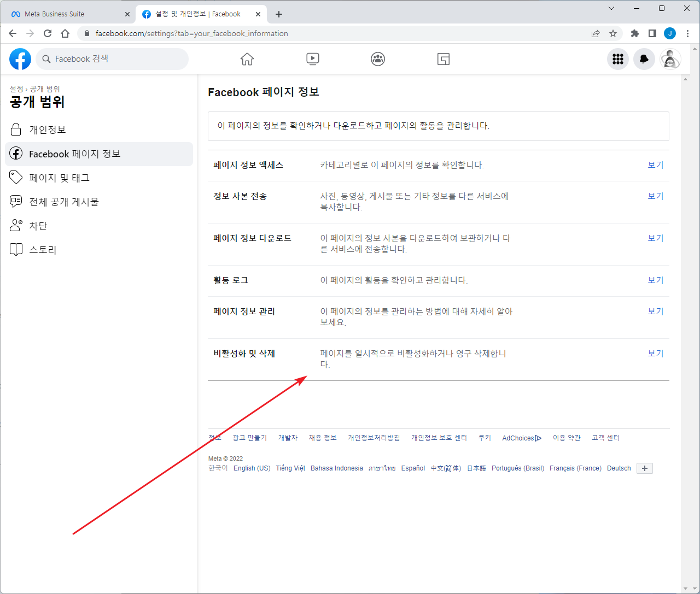Open the Groups icon in top navigation
Screen dimensions: 700x594
(x=378, y=59)
